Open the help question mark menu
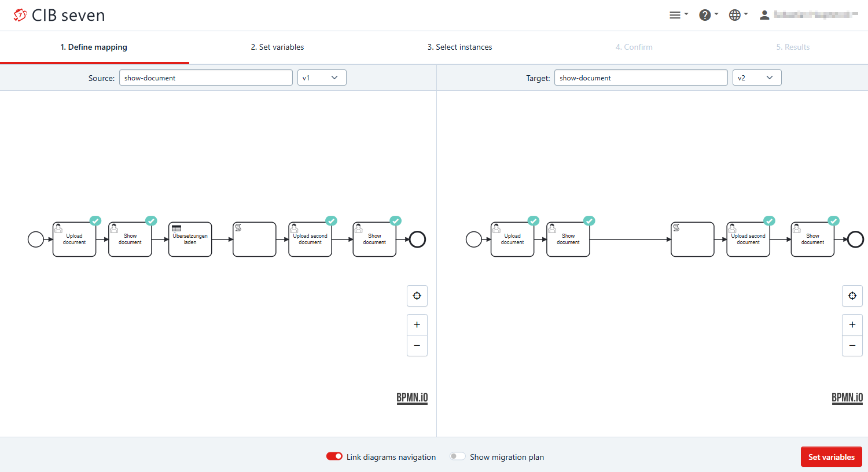The image size is (868, 472). 708,15
